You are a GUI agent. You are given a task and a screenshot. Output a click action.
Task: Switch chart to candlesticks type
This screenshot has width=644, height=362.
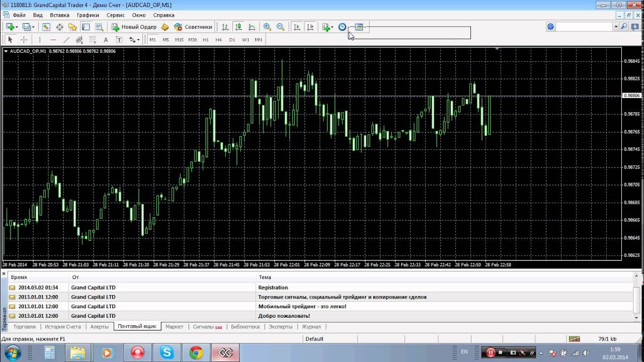pos(238,27)
